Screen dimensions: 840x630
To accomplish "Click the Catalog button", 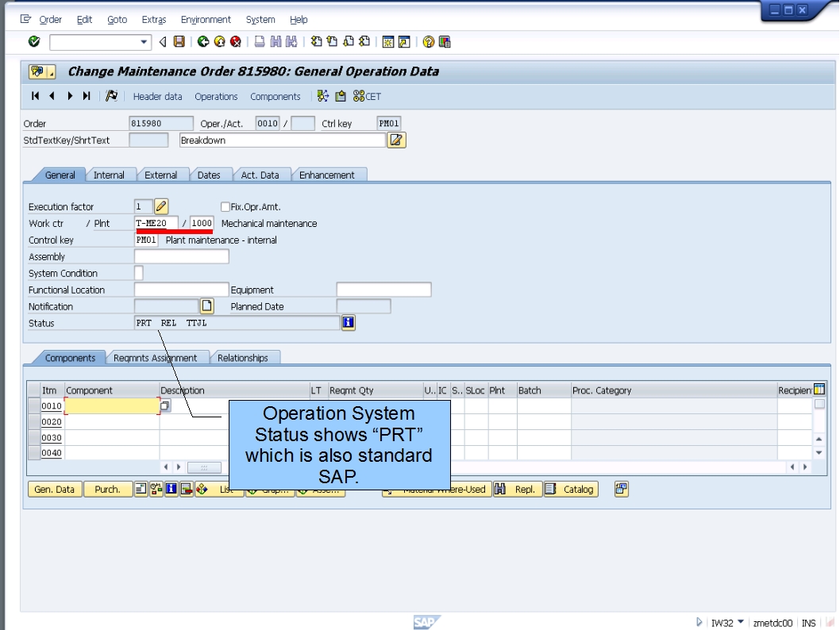I will pos(572,490).
